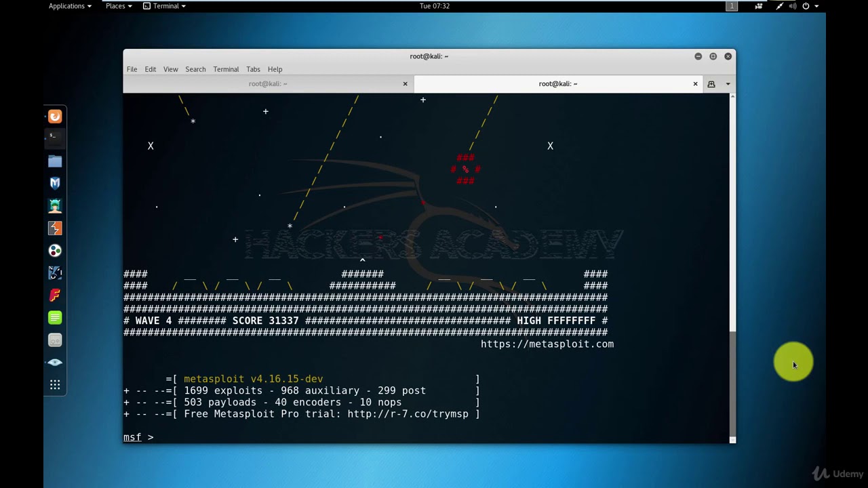
Task: Open the File menu
Action: click(132, 69)
